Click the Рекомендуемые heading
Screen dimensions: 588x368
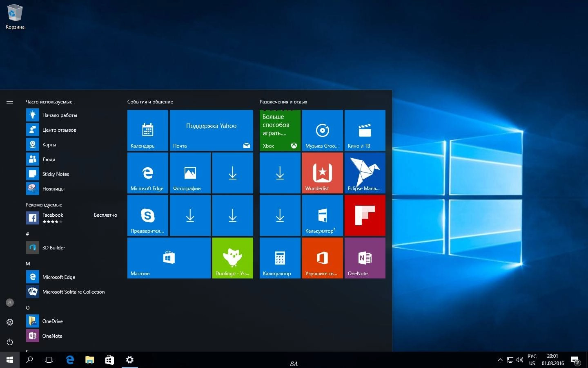[44, 205]
